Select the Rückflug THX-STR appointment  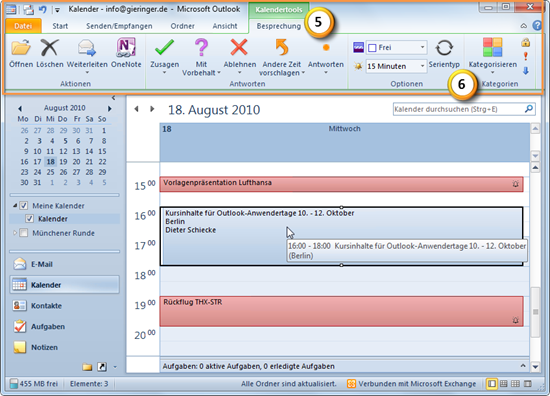pyautogui.click(x=341, y=311)
